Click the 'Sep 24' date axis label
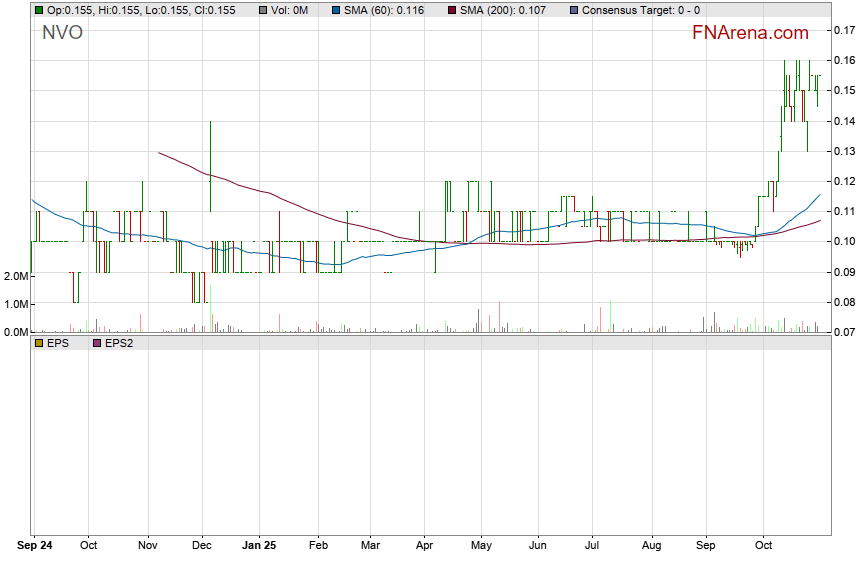This screenshot has height=566, width=859. tap(36, 547)
